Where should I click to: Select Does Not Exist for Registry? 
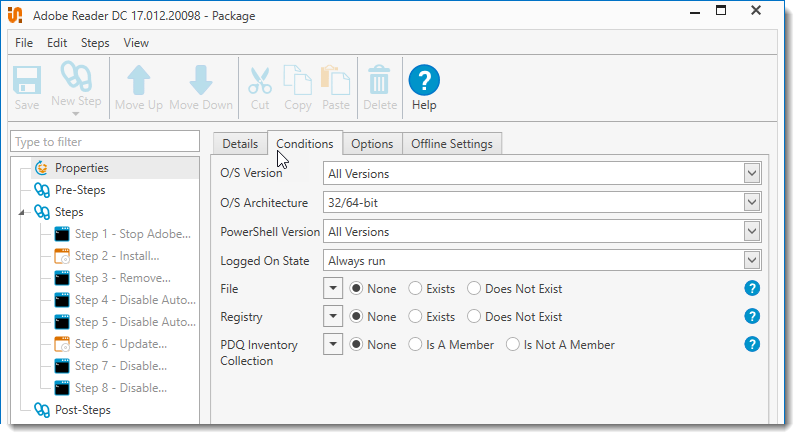[x=474, y=317]
